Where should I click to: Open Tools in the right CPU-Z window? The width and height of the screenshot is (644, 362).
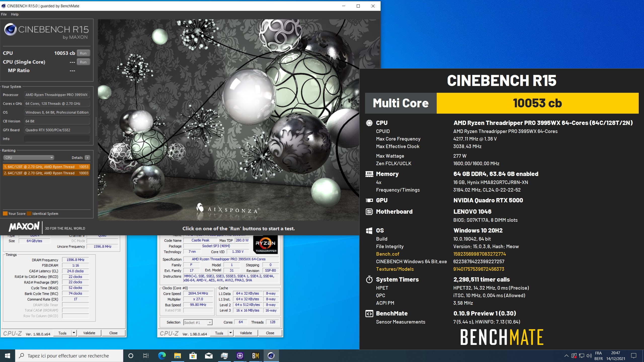[219, 333]
